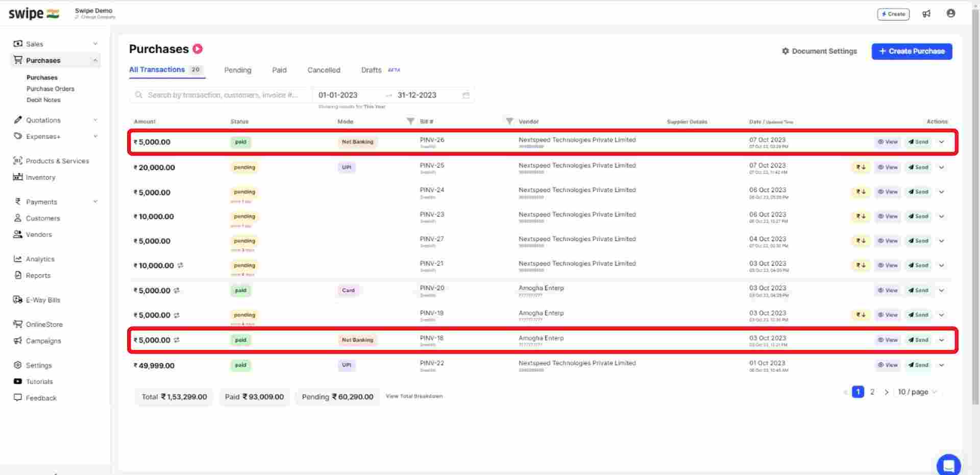Open Purchase Orders submenu item
The image size is (980, 475).
click(x=51, y=89)
